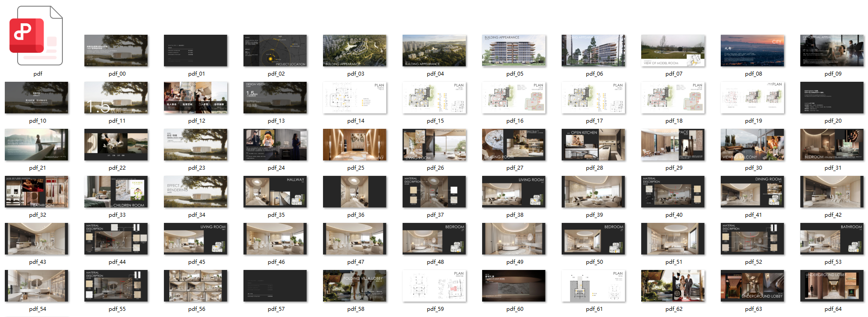
Task: Select the pdf_58 folding villa lobby image
Action: click(355, 286)
